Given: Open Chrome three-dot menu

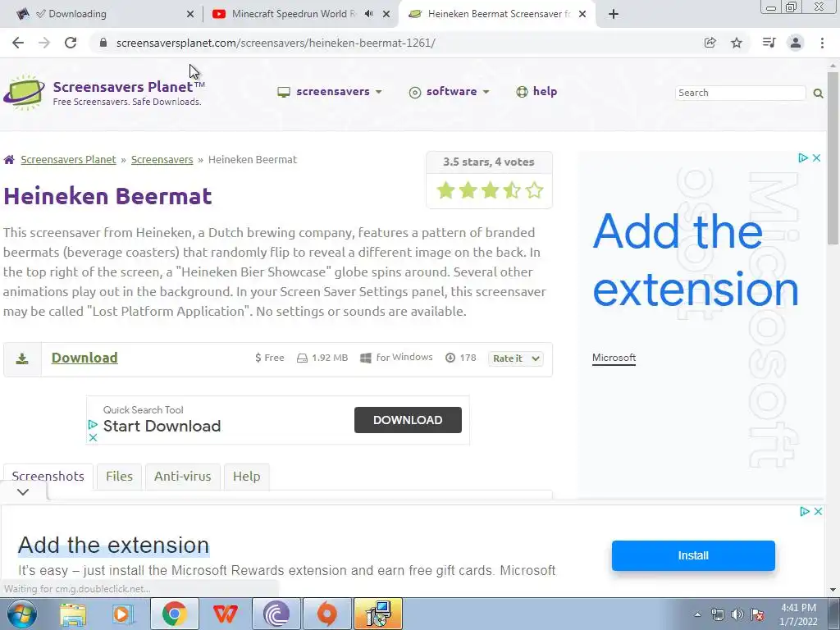Looking at the screenshot, I should (x=822, y=43).
